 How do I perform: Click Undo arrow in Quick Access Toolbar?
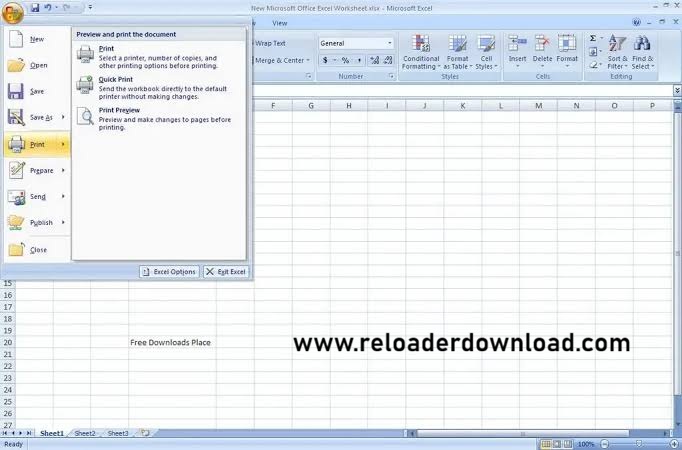(x=48, y=7)
